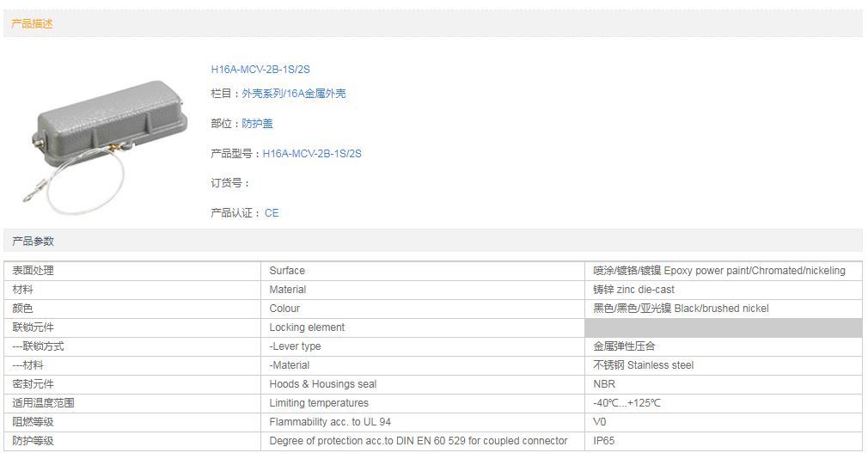Screen dimensions: 868x459
Task: Click the 防护盖 part link
Action: [257, 124]
